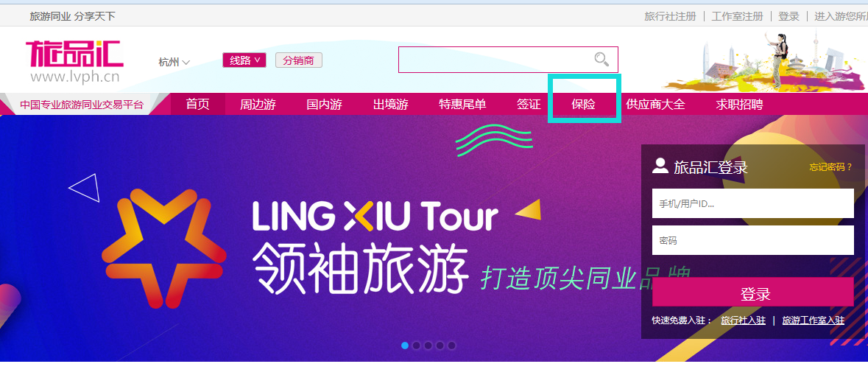Open the 线路 search type dropdown
The image size is (868, 375).
[244, 60]
